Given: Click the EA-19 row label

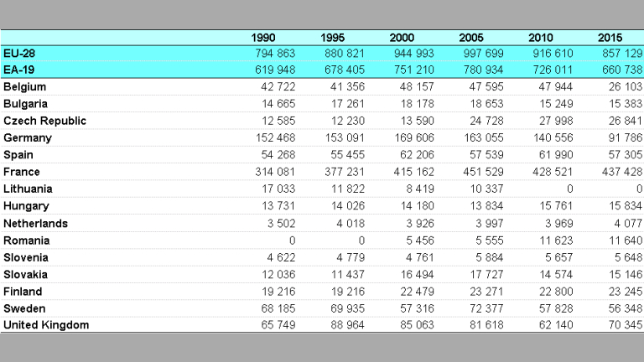Looking at the screenshot, I should tap(20, 70).
